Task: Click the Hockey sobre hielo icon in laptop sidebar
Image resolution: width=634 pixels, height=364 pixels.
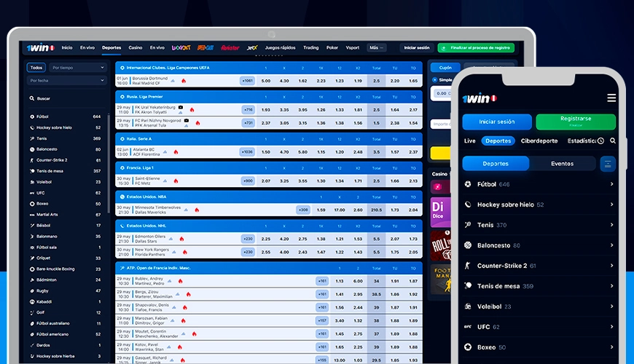Action: [32, 127]
